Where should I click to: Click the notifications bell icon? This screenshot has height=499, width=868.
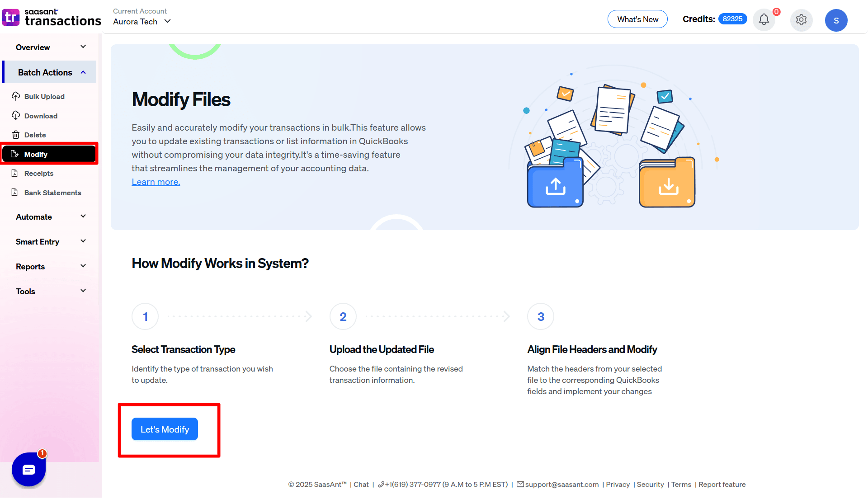point(764,20)
